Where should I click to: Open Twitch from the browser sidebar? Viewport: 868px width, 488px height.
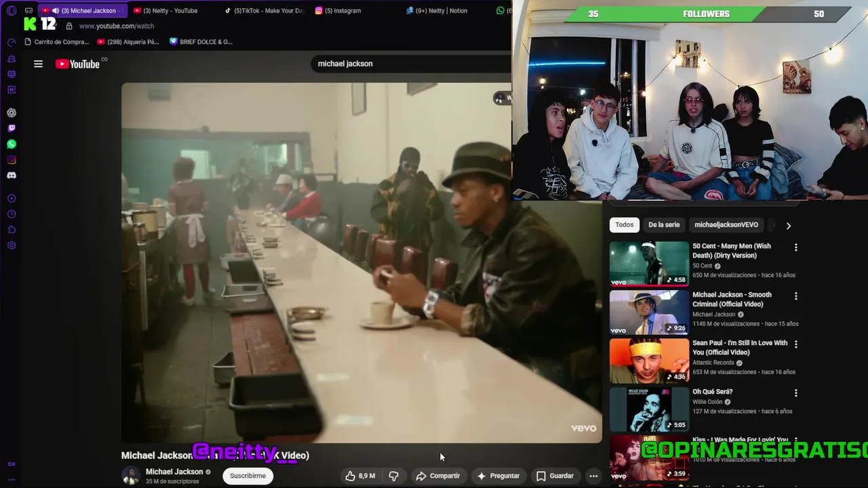point(12,128)
